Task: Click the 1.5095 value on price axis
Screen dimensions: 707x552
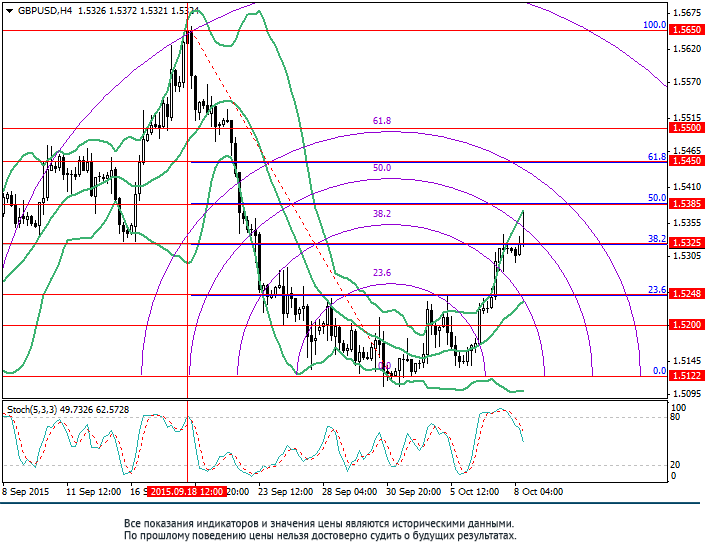Action: pos(687,394)
